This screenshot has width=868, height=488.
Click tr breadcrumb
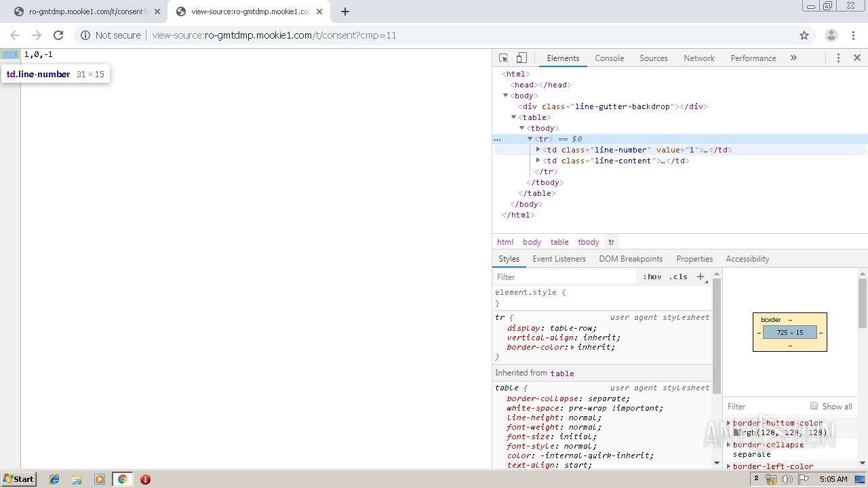click(x=611, y=242)
